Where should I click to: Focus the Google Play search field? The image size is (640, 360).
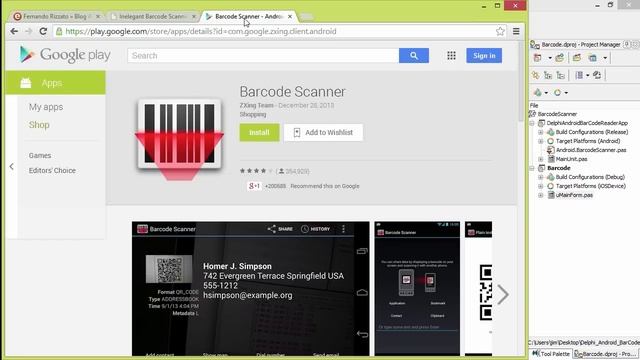(263, 56)
